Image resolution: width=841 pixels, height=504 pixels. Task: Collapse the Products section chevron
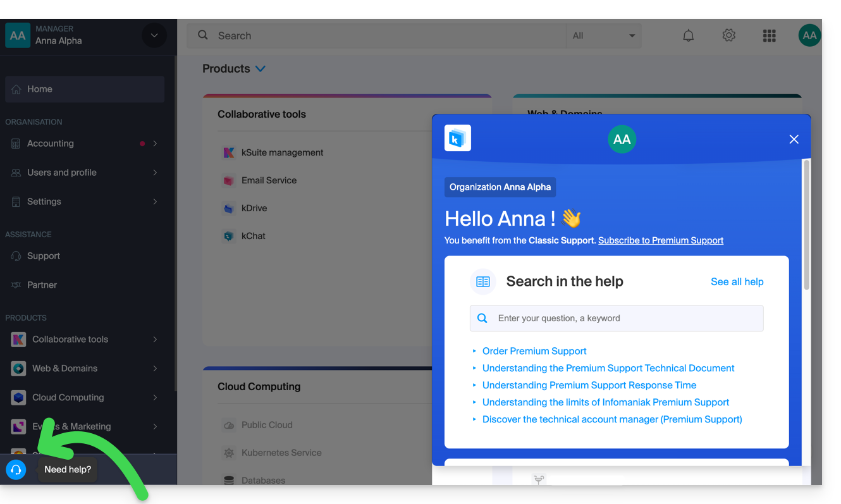[x=260, y=69]
